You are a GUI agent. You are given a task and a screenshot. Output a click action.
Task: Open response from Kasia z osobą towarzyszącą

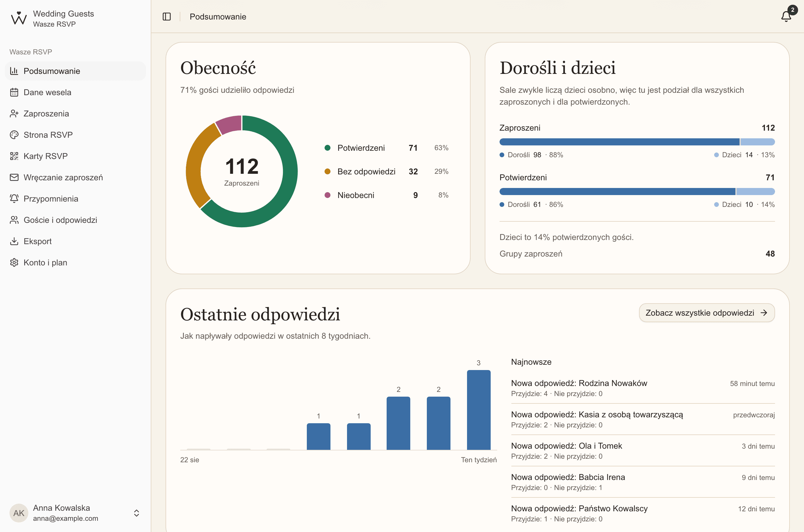point(643,419)
